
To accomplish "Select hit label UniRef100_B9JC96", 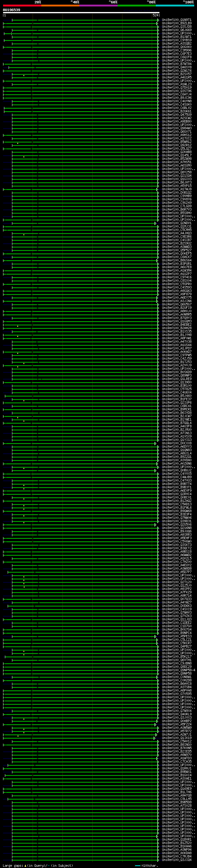I will click(177, 98).
